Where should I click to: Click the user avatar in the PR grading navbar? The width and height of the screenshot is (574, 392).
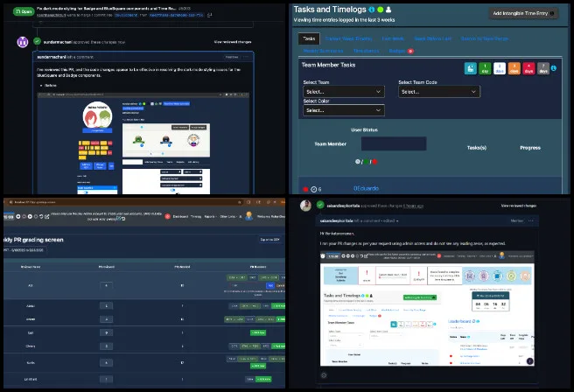click(x=248, y=216)
